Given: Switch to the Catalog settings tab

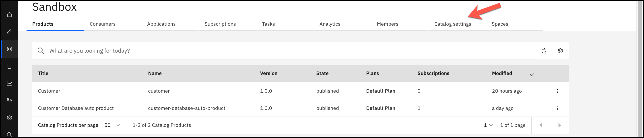Looking at the screenshot, I should point(452,24).
